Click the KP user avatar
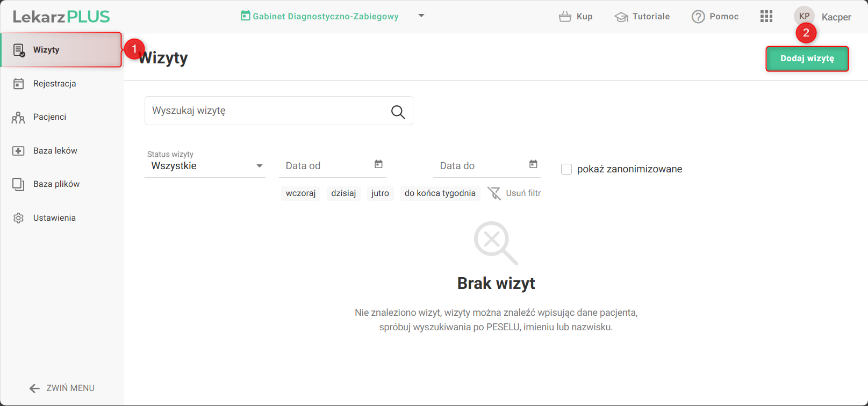The width and height of the screenshot is (868, 406). pos(804,16)
